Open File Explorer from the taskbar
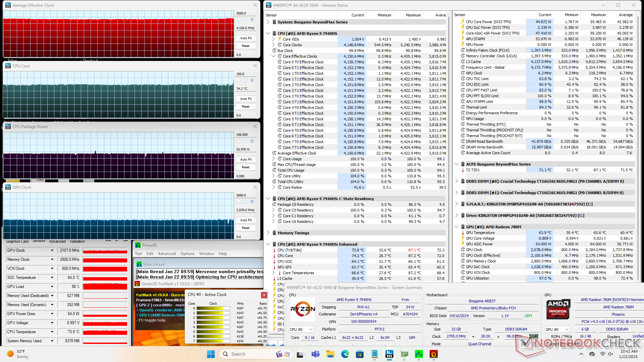The image size is (644, 362). (x=330, y=354)
